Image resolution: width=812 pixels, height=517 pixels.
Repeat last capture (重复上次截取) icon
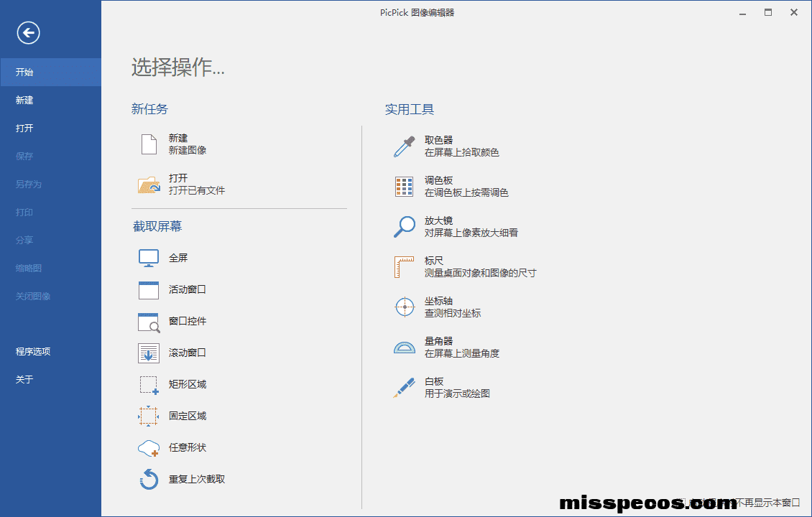[149, 480]
